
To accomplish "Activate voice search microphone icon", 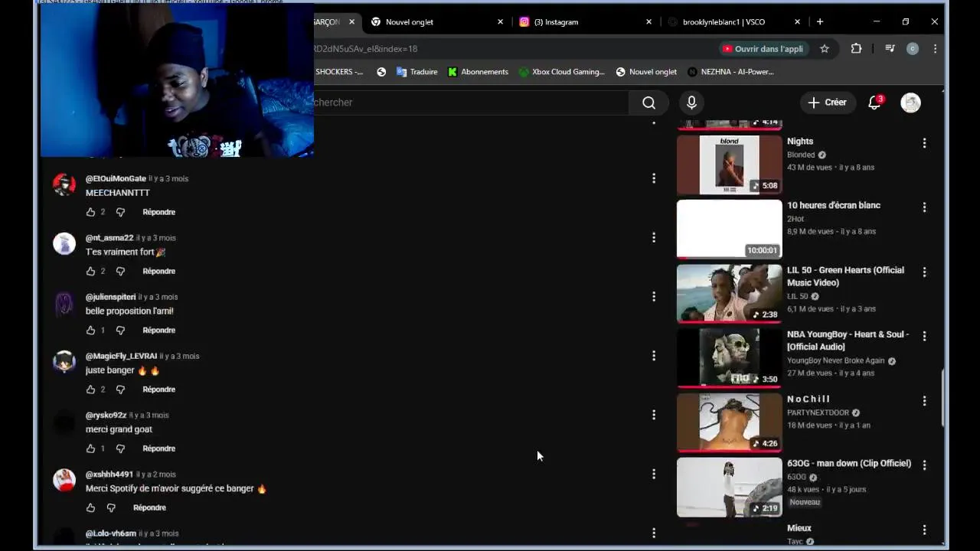I will (x=691, y=103).
